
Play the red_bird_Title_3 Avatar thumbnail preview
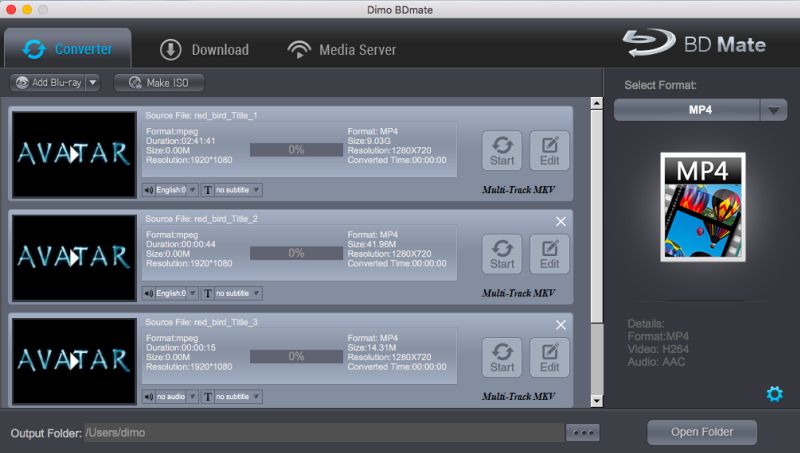[74, 361]
